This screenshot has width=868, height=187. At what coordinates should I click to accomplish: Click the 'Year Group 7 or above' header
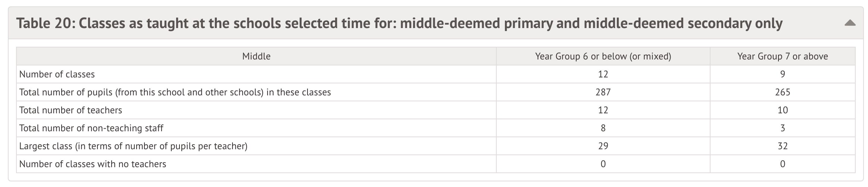point(782,56)
